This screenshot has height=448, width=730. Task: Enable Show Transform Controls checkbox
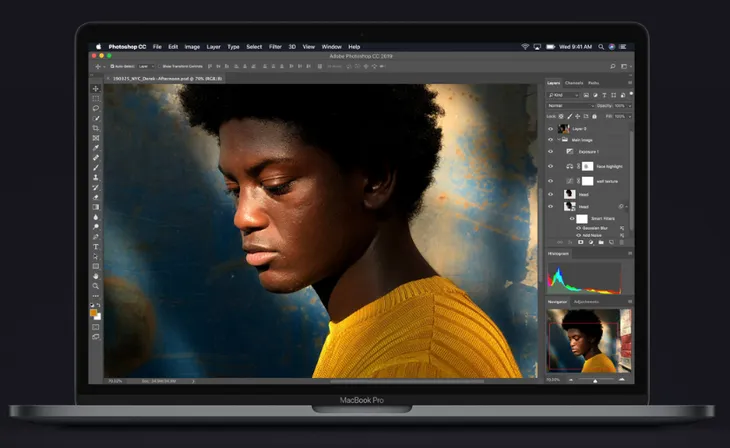click(x=159, y=66)
